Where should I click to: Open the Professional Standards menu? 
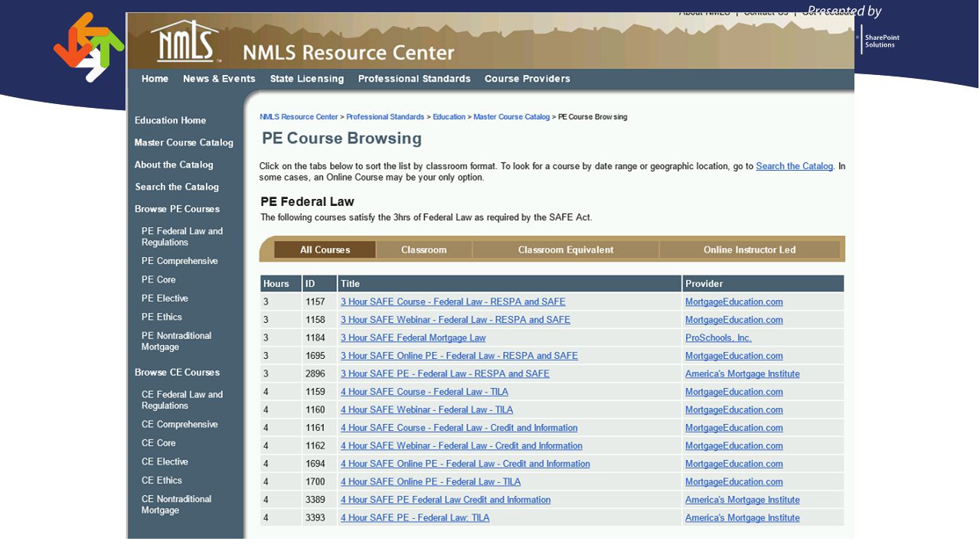click(x=414, y=79)
